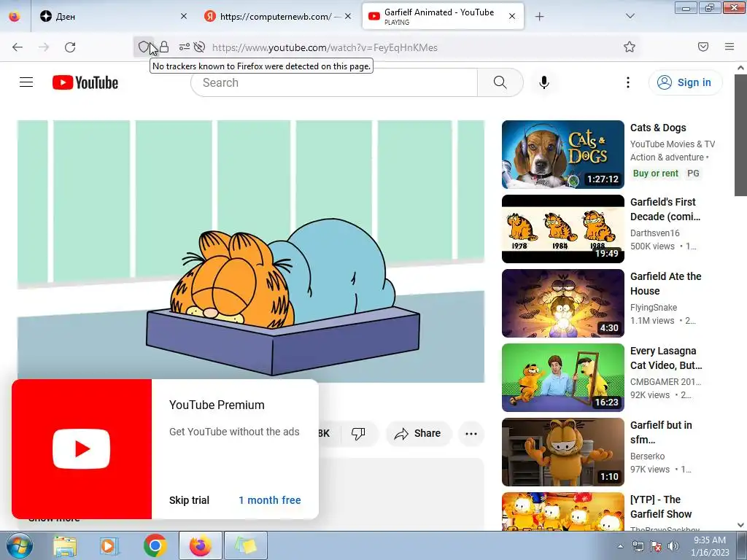The image size is (747, 560).
Task: Open the Firefox application menu
Action: 729,47
